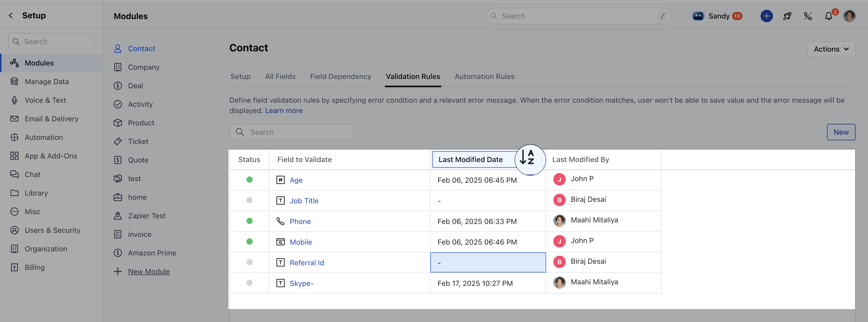
Task: Click the back arrow beside Setup
Action: [x=11, y=15]
